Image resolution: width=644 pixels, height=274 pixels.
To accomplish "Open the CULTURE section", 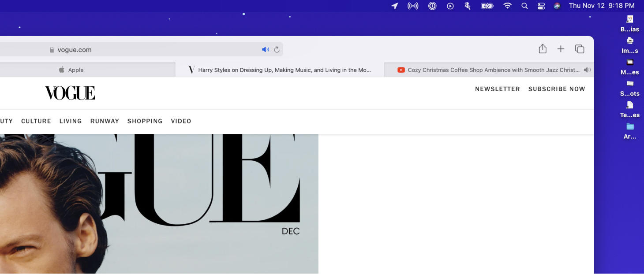I will [36, 121].
